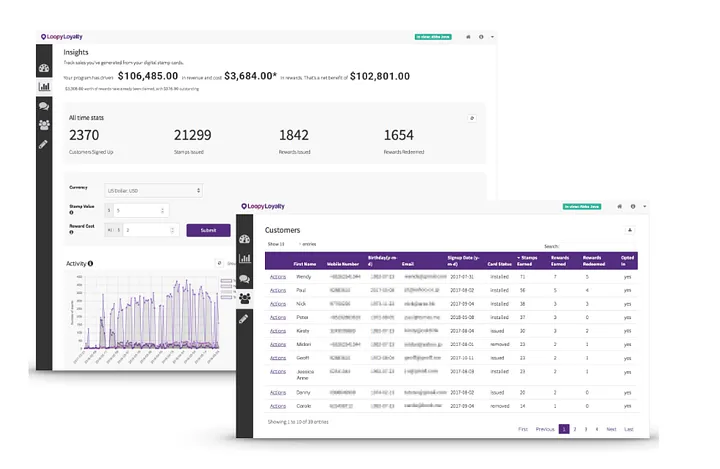Sort by Card Status column
The image size is (720, 469).
[500, 264]
